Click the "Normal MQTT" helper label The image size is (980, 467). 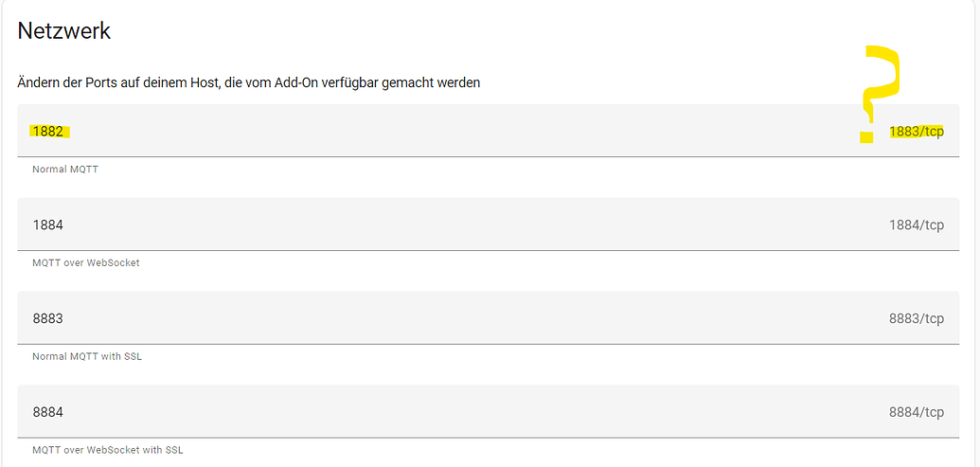pyautogui.click(x=65, y=170)
